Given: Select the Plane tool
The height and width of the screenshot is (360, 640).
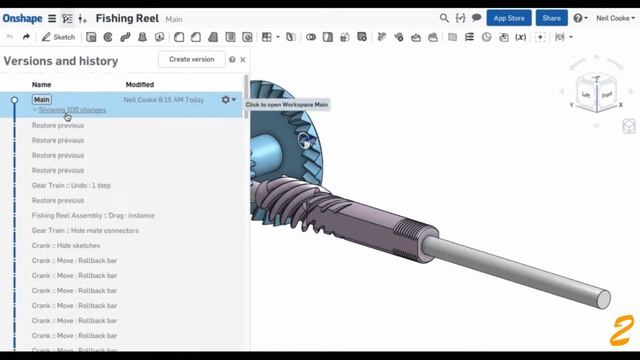Looking at the screenshot, I should (x=452, y=37).
